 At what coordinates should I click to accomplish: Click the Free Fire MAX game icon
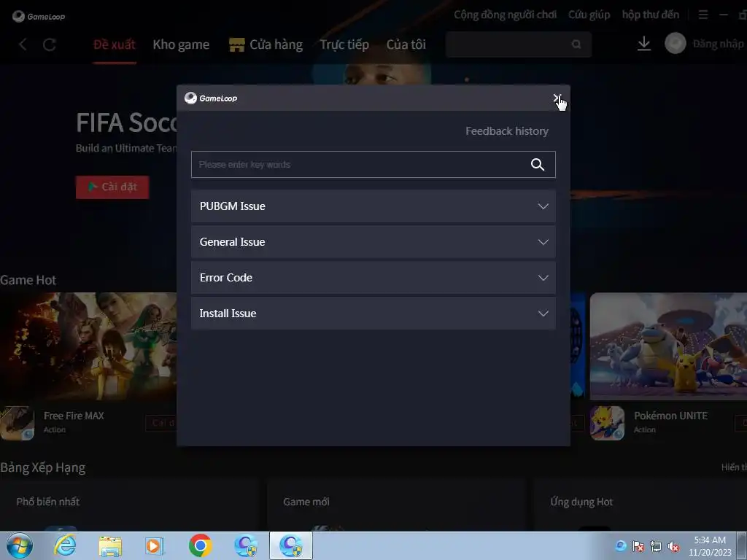18,423
